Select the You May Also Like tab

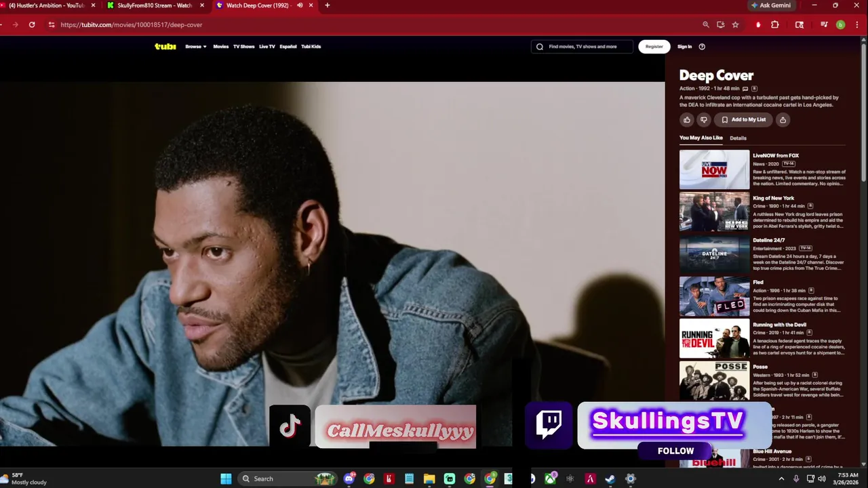701,138
